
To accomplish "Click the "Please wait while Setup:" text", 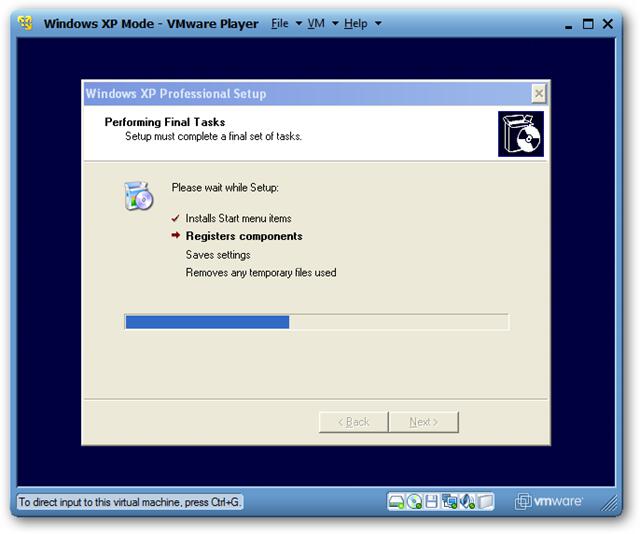I will [225, 187].
